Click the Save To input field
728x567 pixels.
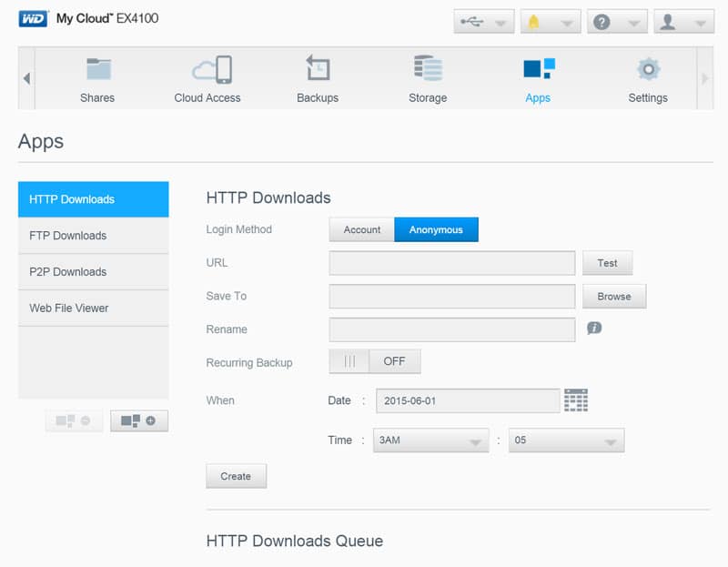click(x=452, y=297)
